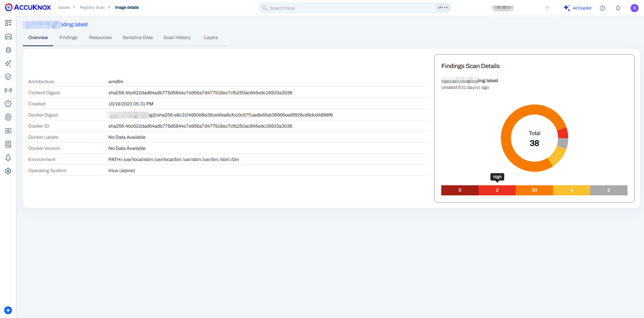The width and height of the screenshot is (644, 318).
Task: Open Settings via the gear icon
Action: (x=8, y=171)
